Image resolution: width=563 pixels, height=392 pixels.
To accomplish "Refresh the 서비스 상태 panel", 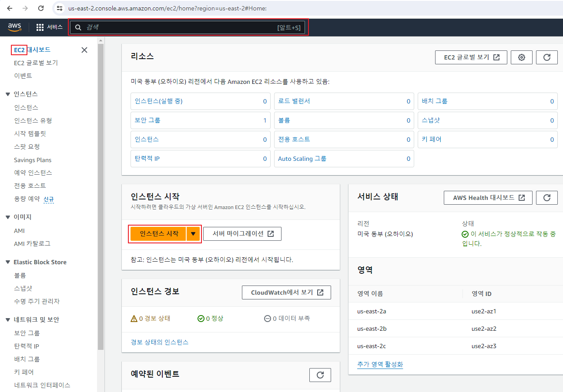I will (547, 198).
